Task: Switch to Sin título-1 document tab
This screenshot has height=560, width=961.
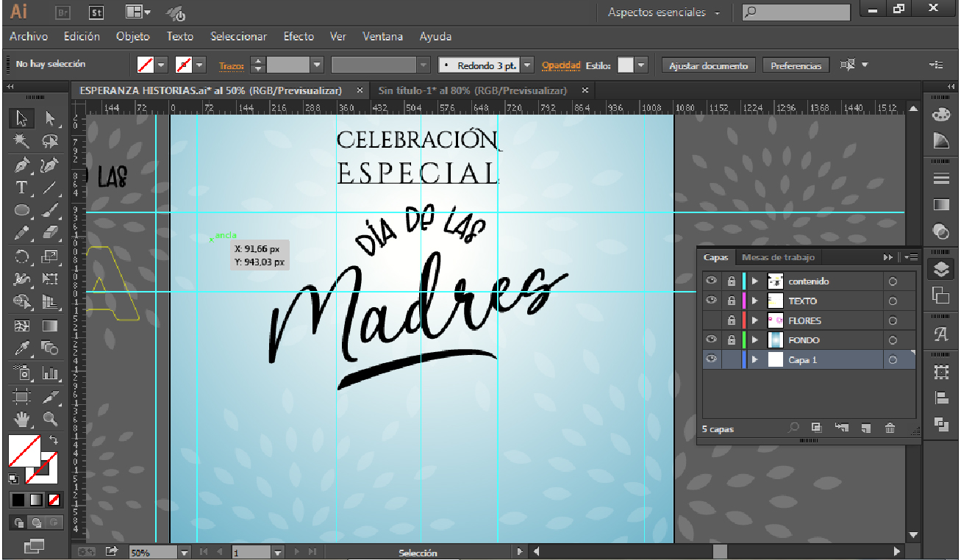Action: click(x=473, y=90)
